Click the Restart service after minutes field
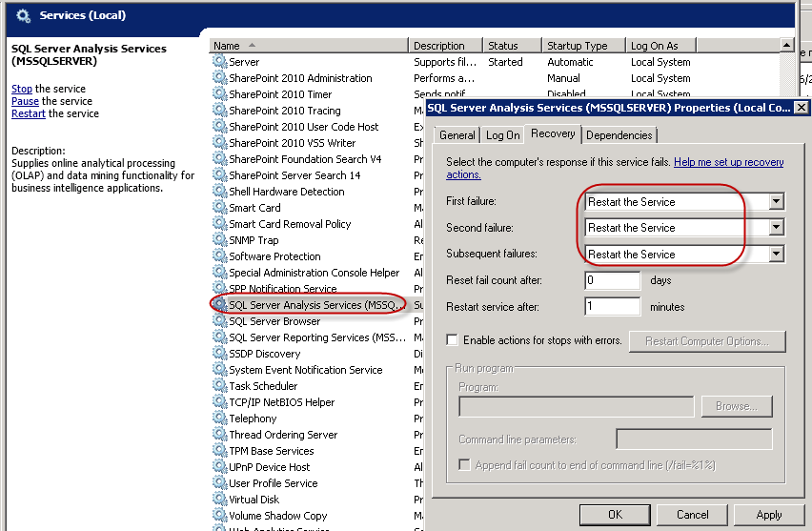 (x=612, y=307)
